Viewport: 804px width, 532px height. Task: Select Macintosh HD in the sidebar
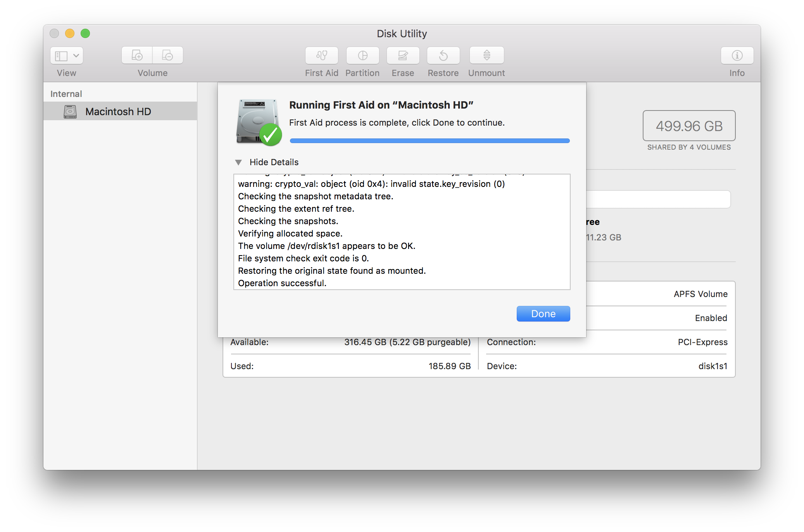(120, 111)
